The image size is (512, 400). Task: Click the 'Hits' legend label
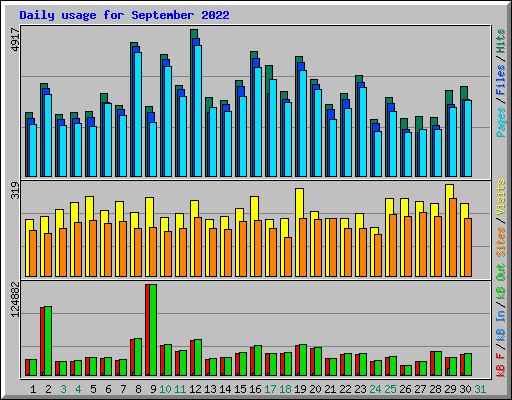pyautogui.click(x=501, y=41)
